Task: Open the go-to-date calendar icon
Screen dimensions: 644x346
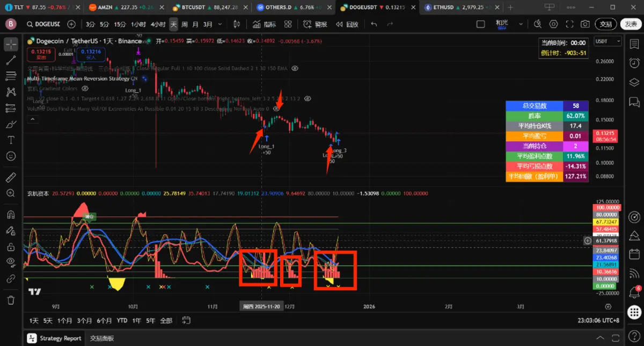Action: (186, 321)
